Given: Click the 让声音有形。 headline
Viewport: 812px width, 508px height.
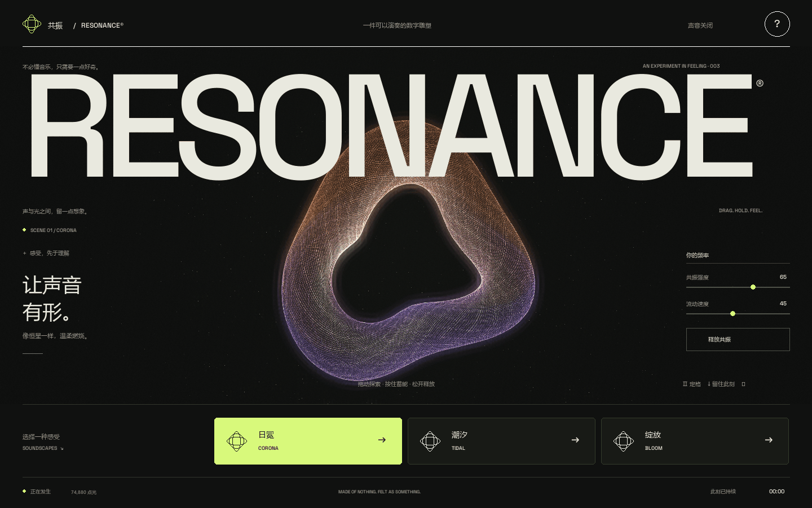Looking at the screenshot, I should [x=52, y=299].
